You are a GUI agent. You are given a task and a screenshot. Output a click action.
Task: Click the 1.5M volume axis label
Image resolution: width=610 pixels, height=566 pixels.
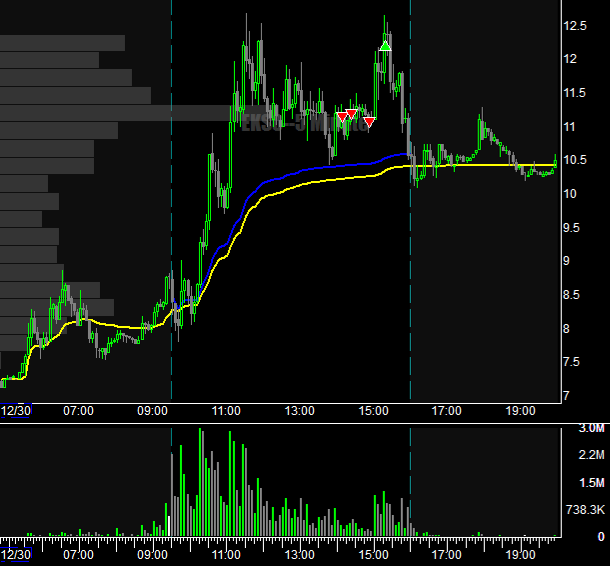point(592,483)
